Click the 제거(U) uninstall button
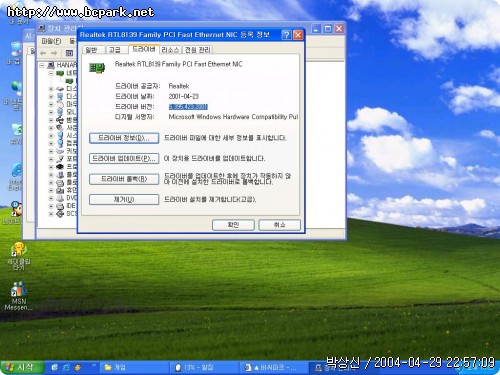Image resolution: width=500 pixels, height=375 pixels. (x=124, y=200)
